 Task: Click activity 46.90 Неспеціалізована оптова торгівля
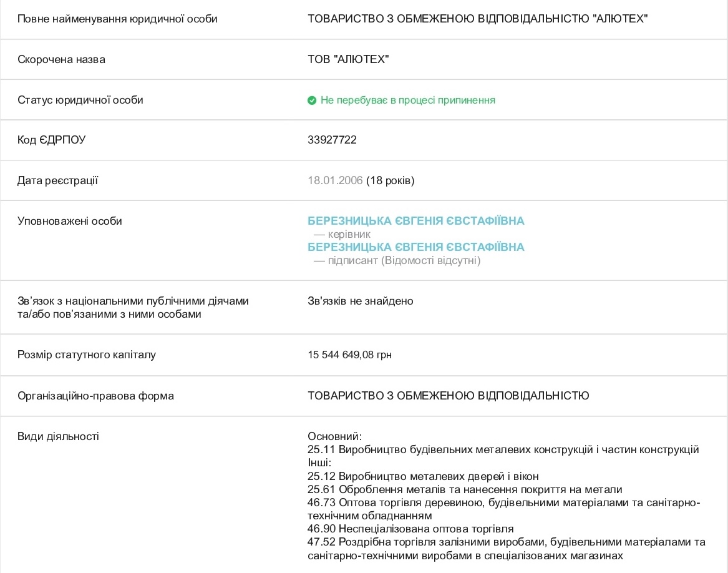click(410, 529)
